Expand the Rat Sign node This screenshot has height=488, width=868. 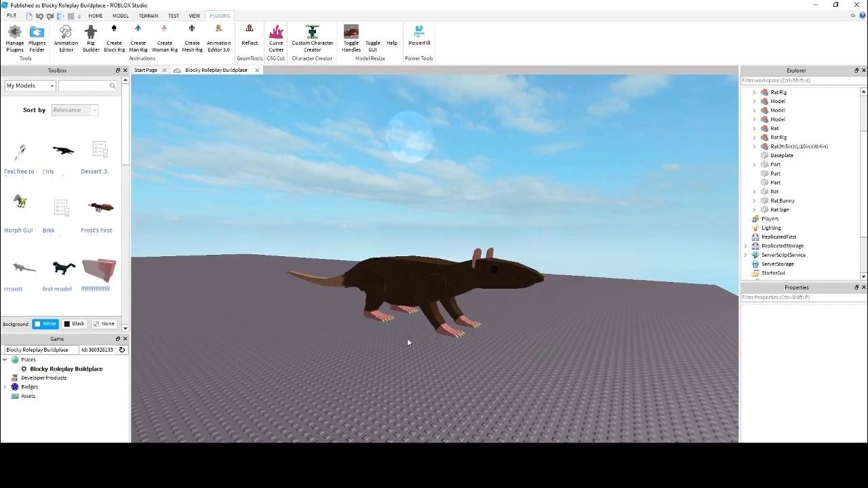754,209
